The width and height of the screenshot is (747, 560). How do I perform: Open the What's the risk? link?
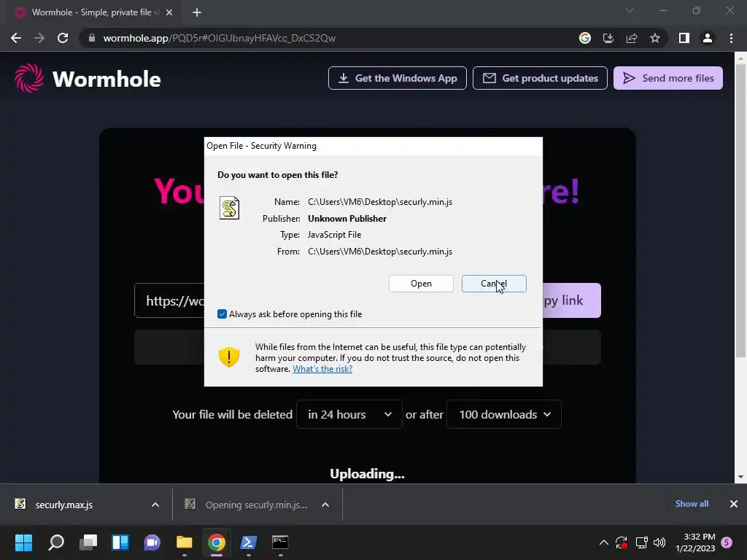coord(322,368)
